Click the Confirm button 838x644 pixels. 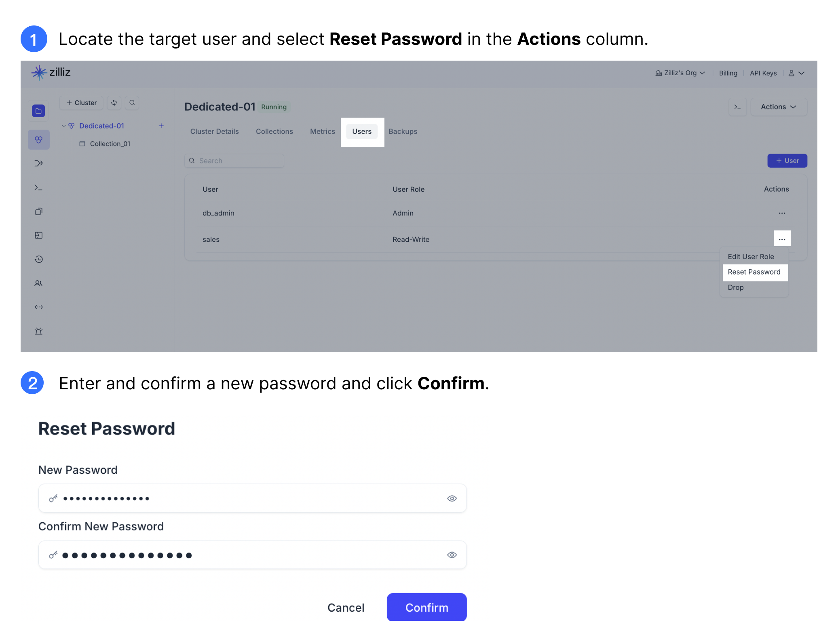(x=426, y=607)
